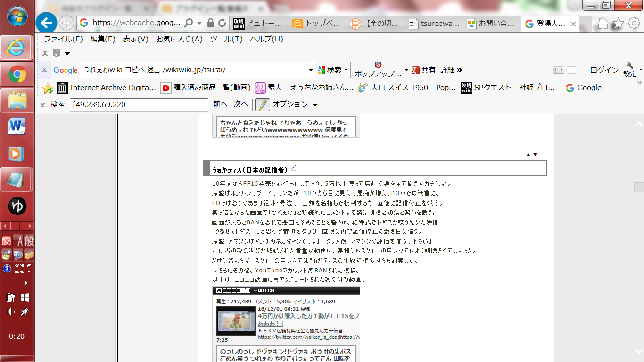Click the Windows Start orb
644x362 pixels.
point(17,17)
